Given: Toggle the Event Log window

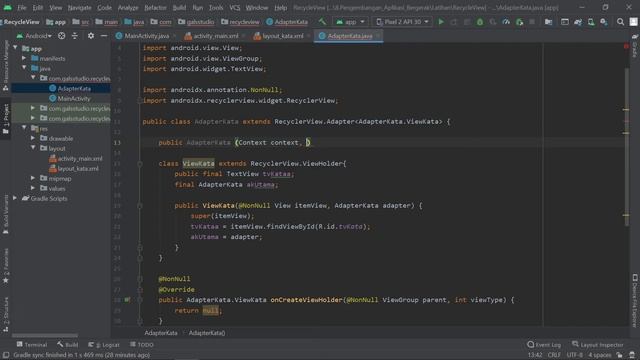Looking at the screenshot, I should click(544, 345).
